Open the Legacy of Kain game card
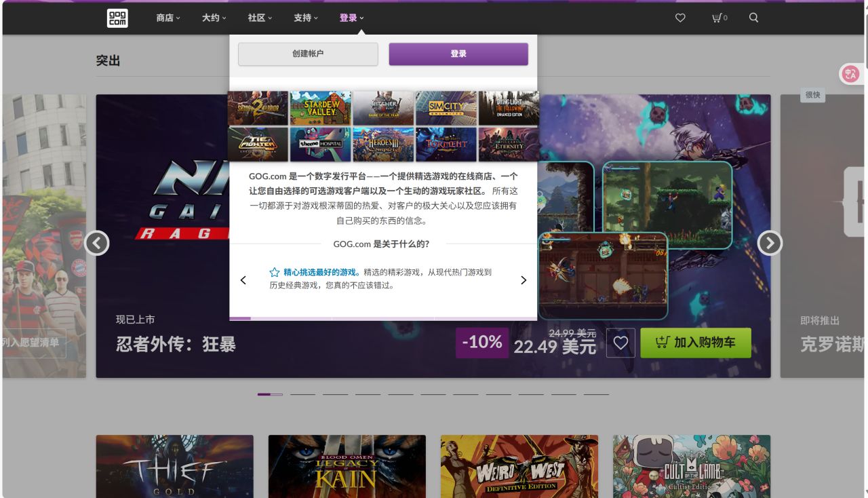Viewport: 868px width, 498px height. (347, 467)
